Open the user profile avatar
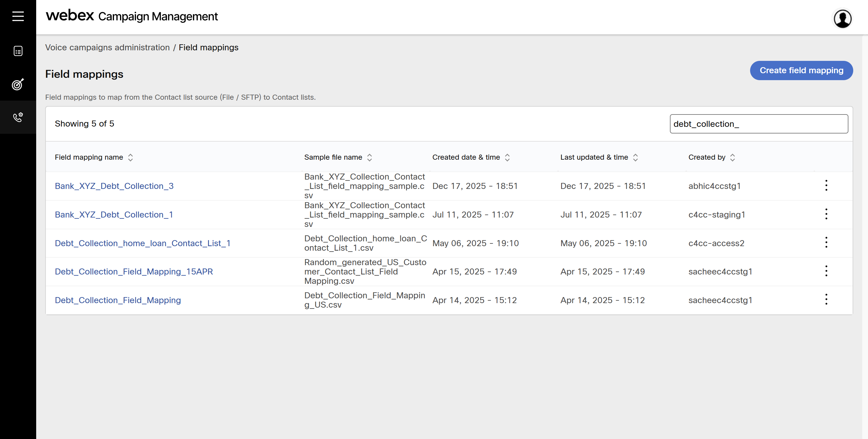The height and width of the screenshot is (439, 868). click(842, 18)
